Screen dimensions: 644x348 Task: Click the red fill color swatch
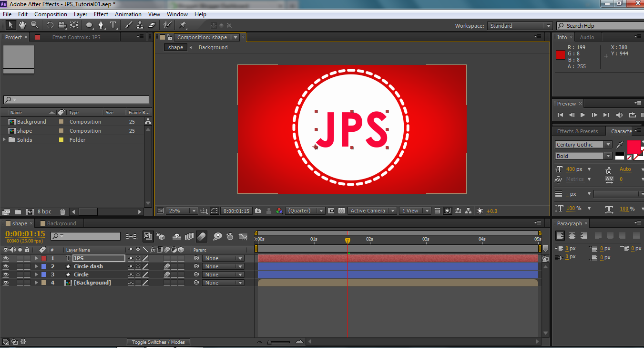click(x=634, y=147)
